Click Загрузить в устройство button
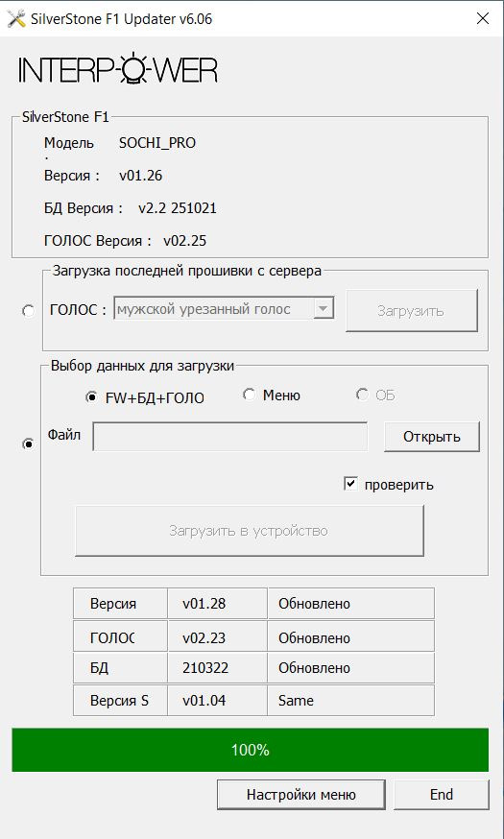 (x=250, y=531)
